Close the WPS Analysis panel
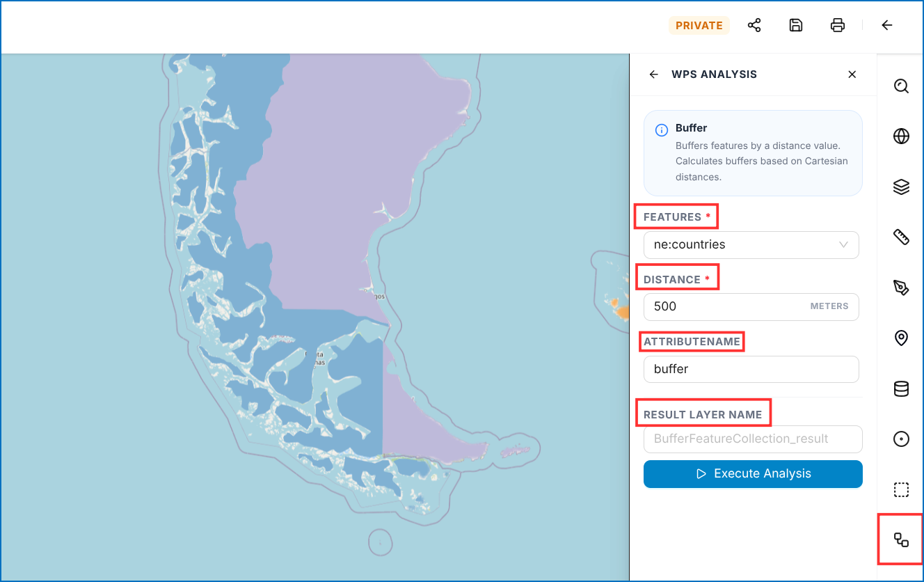The image size is (924, 582). point(852,74)
